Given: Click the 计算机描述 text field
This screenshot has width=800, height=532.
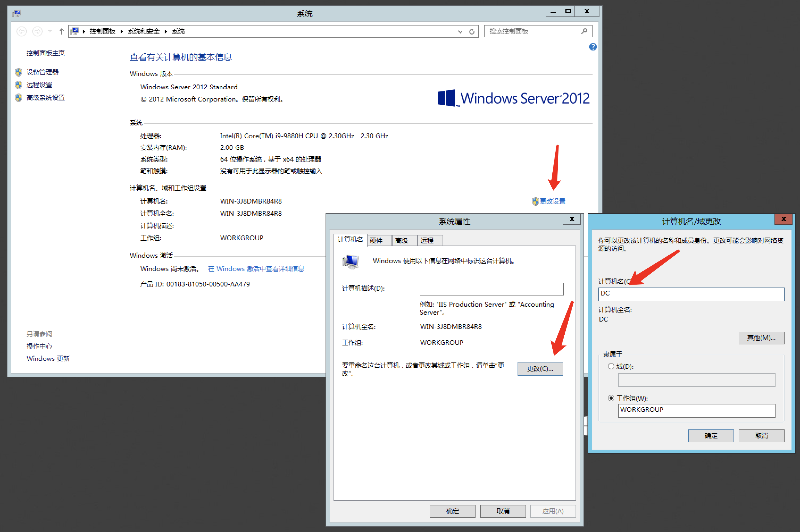Looking at the screenshot, I should [491, 289].
